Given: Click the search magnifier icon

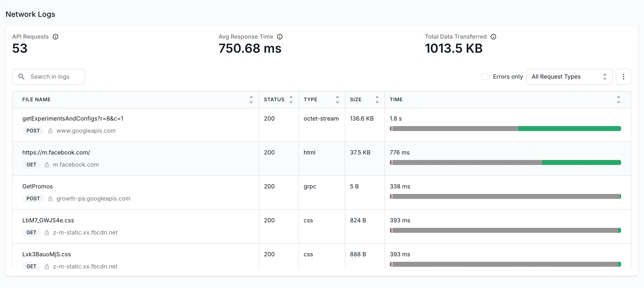Looking at the screenshot, I should point(22,77).
